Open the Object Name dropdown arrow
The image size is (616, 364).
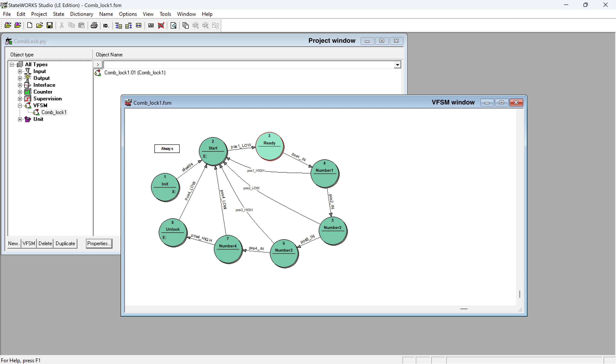tap(397, 65)
